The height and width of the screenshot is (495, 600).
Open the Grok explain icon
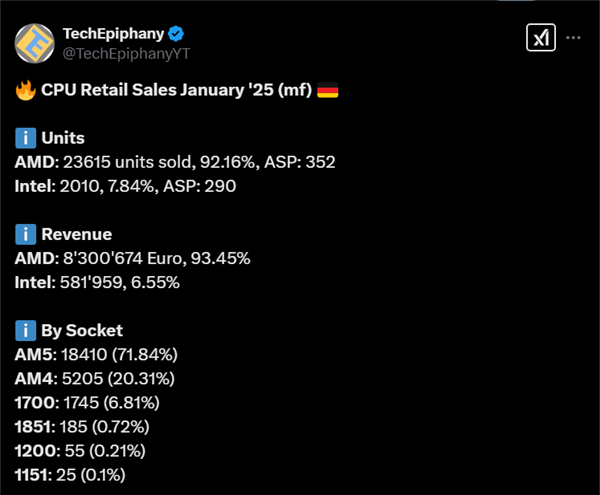tap(541, 38)
